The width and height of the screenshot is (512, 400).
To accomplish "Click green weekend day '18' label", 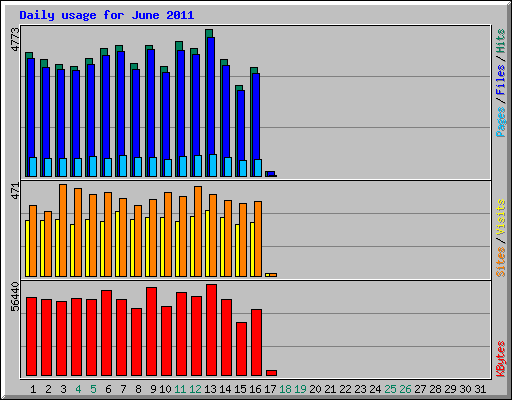I will click(x=285, y=389).
